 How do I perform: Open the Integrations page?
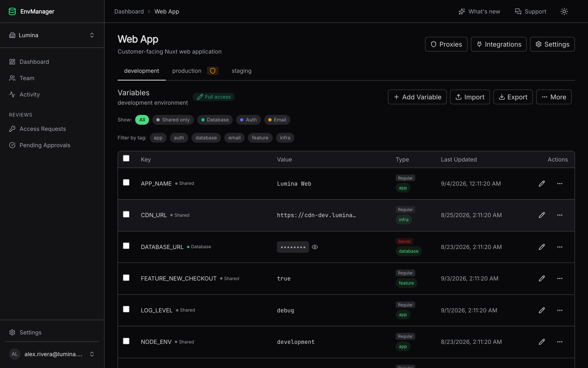(x=499, y=44)
